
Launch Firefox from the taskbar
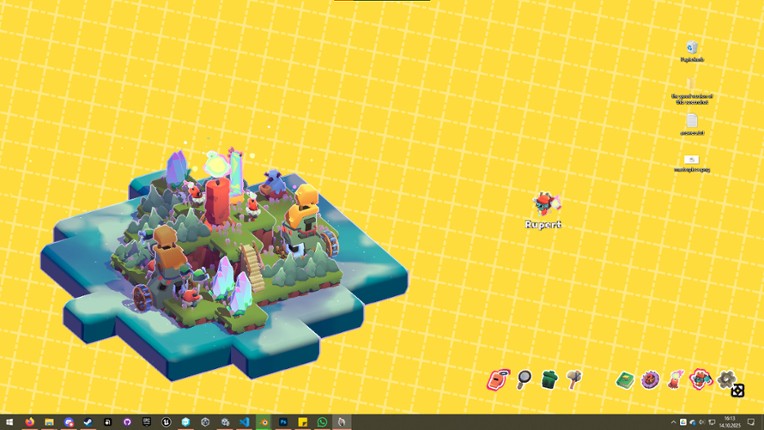pos(30,422)
